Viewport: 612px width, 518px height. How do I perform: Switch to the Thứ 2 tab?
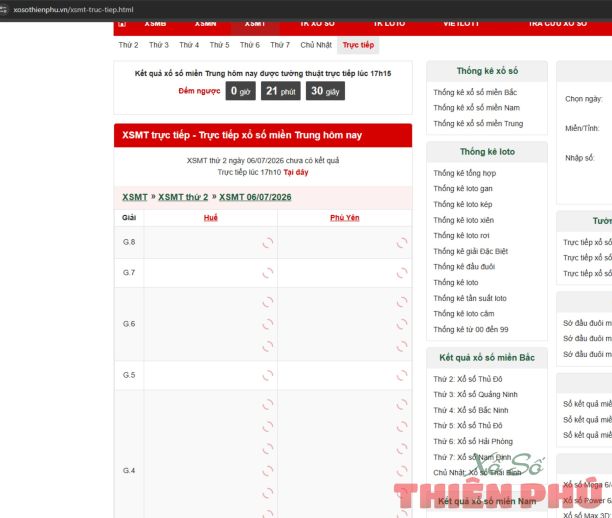[x=128, y=45]
